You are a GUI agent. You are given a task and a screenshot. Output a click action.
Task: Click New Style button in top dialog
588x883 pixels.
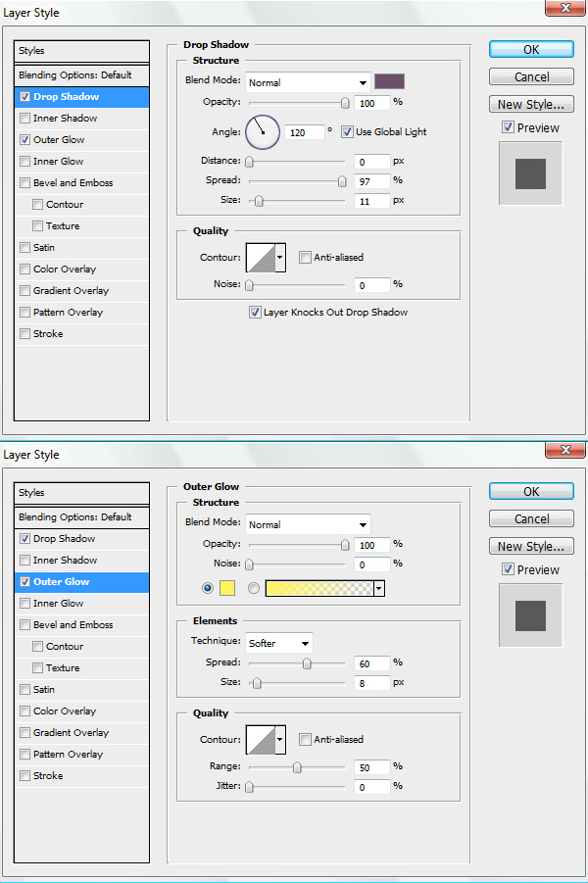pos(531,104)
